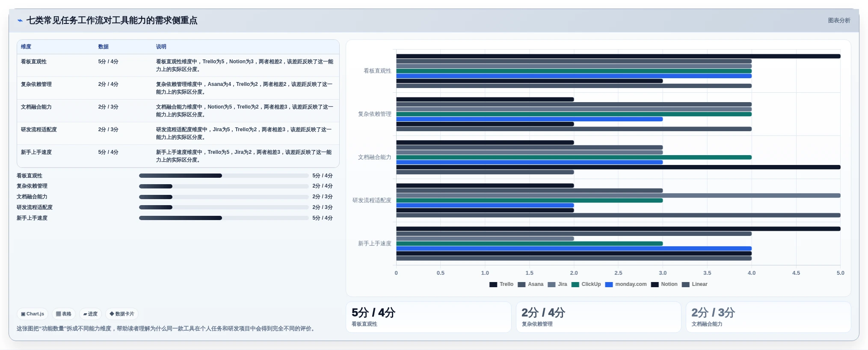Click the 新手上手速度维度中 description cell
This screenshot has width=868, height=350.
click(245, 156)
